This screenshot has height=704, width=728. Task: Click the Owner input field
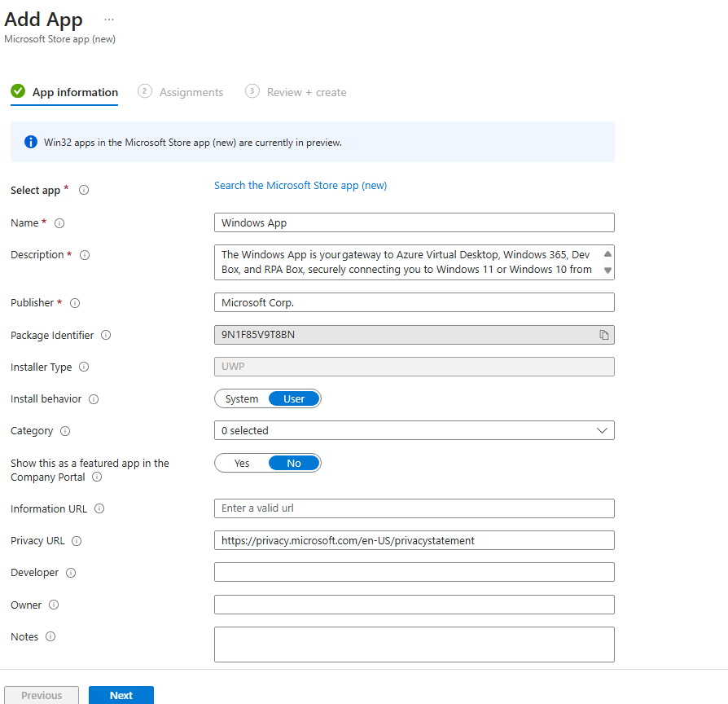pos(414,605)
